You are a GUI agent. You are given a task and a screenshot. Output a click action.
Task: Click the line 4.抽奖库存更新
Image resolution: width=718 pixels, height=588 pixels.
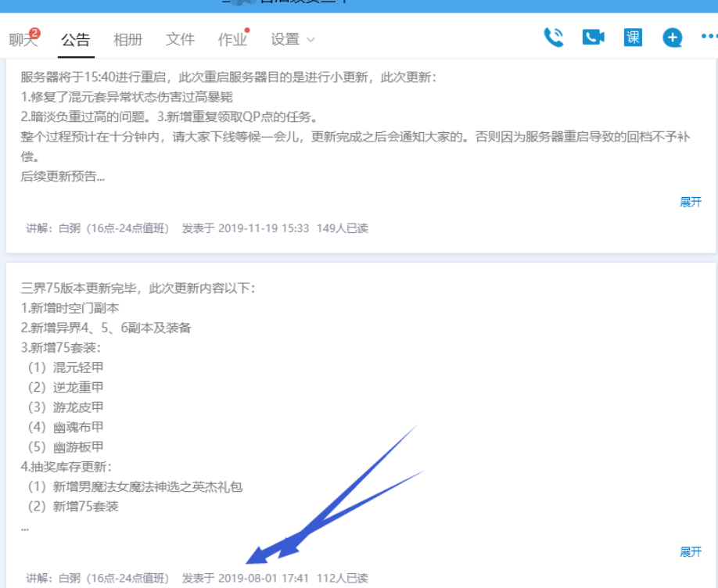(66, 467)
